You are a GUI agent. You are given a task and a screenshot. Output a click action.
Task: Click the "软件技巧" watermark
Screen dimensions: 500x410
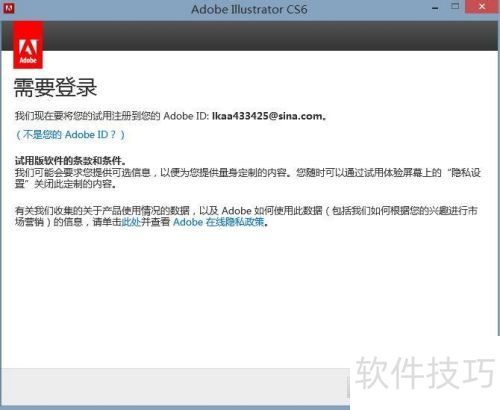425,372
